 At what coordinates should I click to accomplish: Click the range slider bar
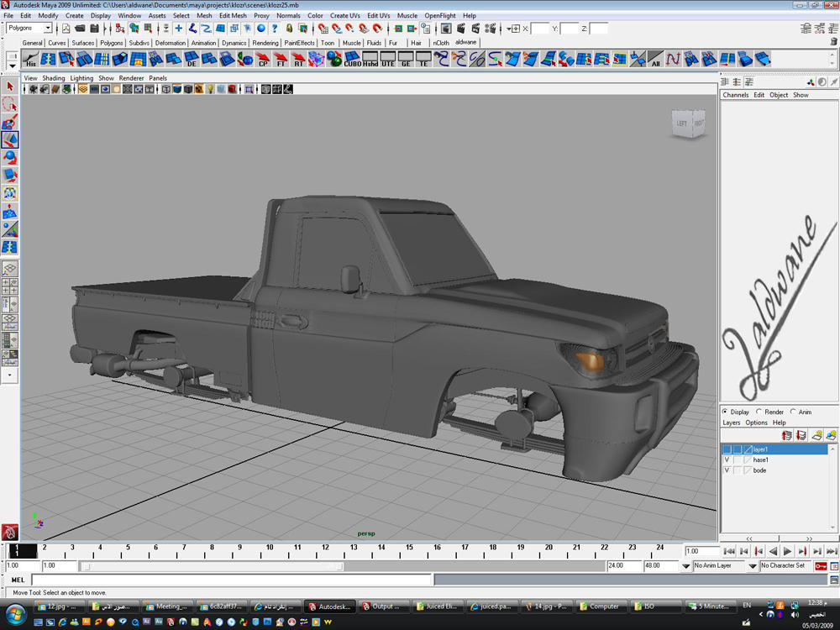[x=211, y=565]
